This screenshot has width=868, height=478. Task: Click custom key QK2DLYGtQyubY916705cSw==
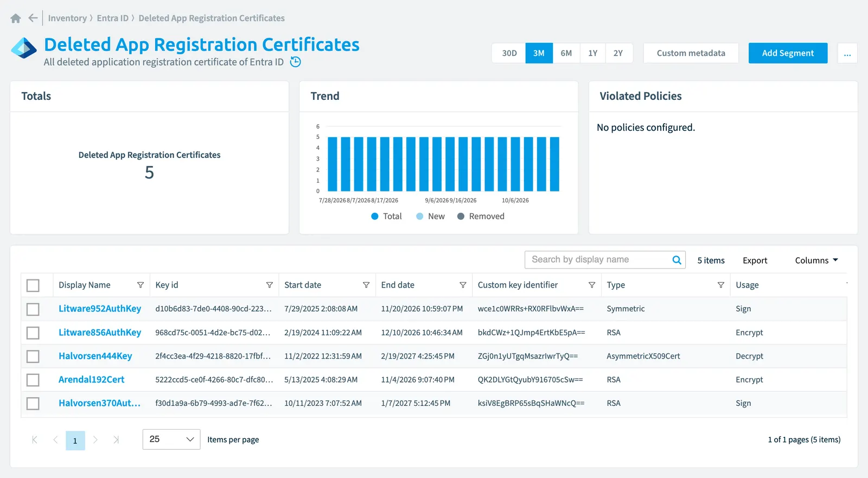pyautogui.click(x=530, y=380)
